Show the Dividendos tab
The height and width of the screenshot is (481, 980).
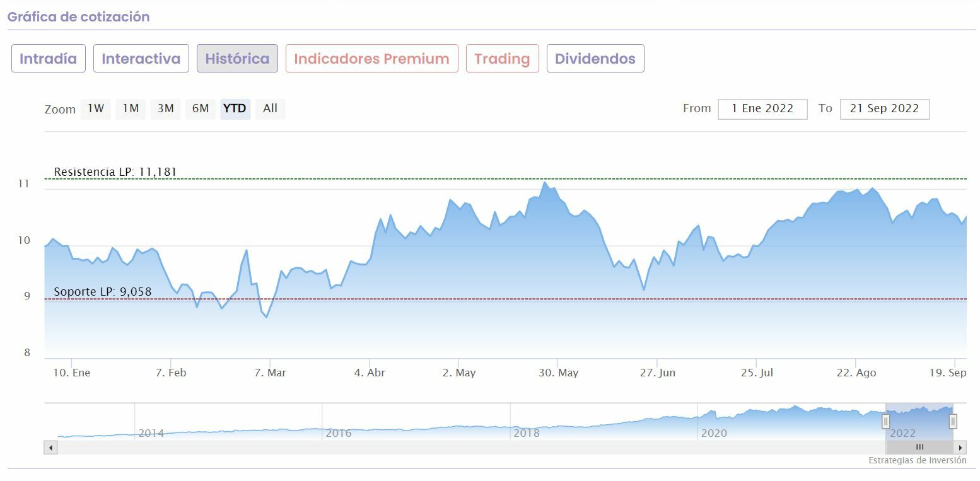tap(595, 59)
